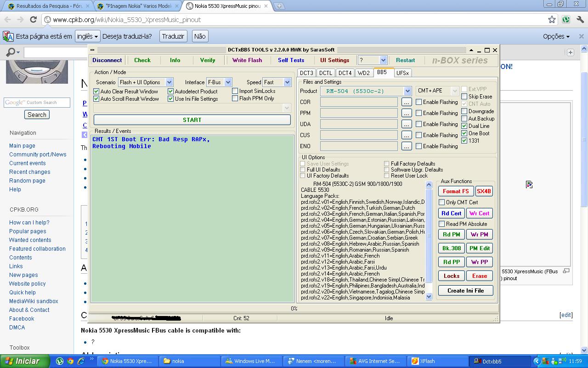588x368 pixels.
Task: Click the COR file path field
Action: [x=359, y=102]
